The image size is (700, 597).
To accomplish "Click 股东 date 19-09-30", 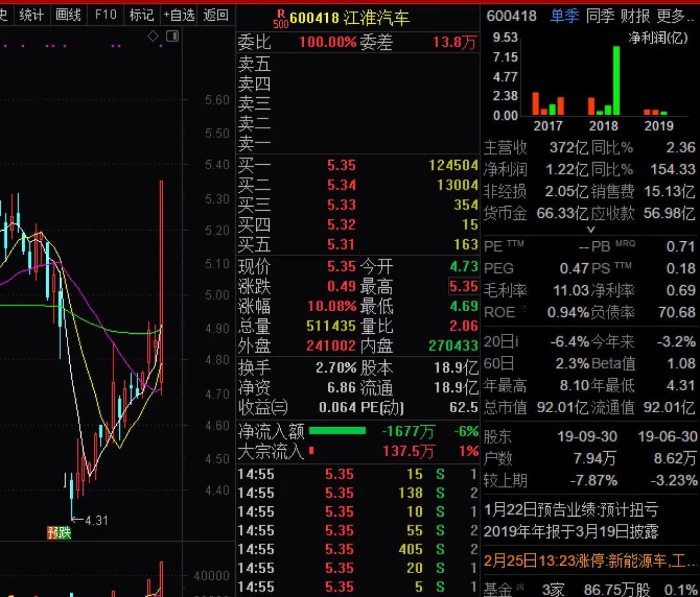I will point(587,437).
